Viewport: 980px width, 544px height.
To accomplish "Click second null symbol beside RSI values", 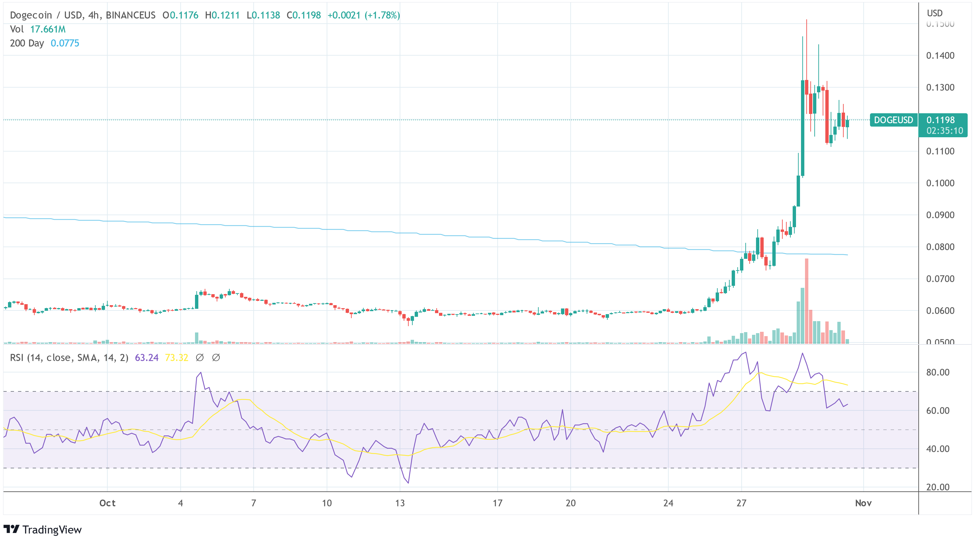I will [216, 358].
